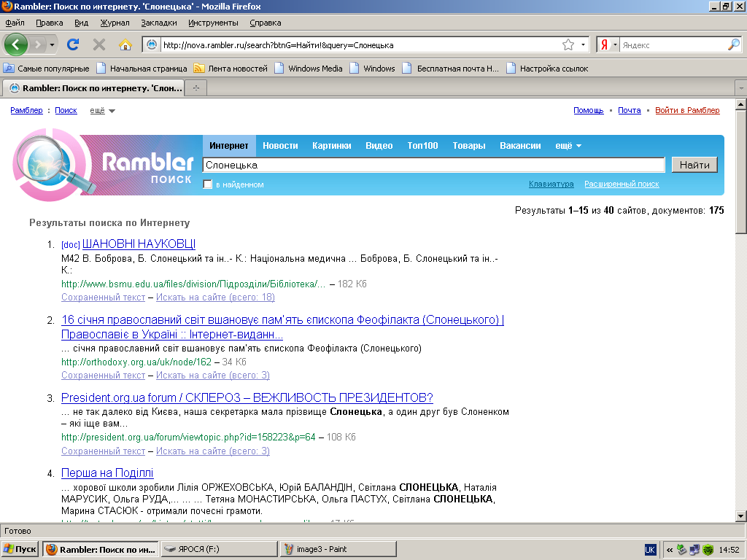The width and height of the screenshot is (747, 560).
Task: Expand the ещё dropdown in search tabs
Action: (x=568, y=146)
